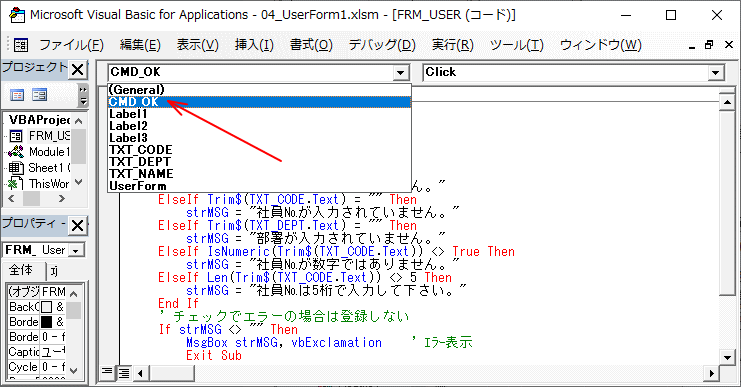This screenshot has height=387, width=741.
Task: Click the white BackColor swatch
Action: (x=46, y=307)
